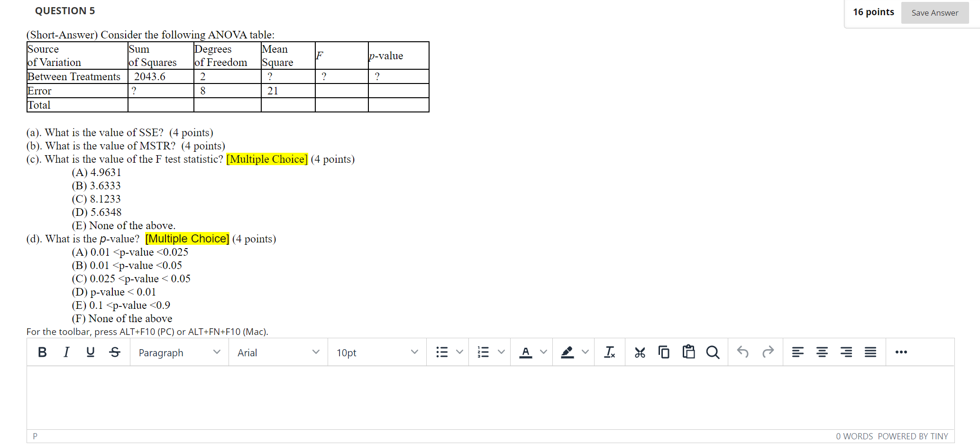Apply italic formatting
980x445 pixels.
coord(66,352)
